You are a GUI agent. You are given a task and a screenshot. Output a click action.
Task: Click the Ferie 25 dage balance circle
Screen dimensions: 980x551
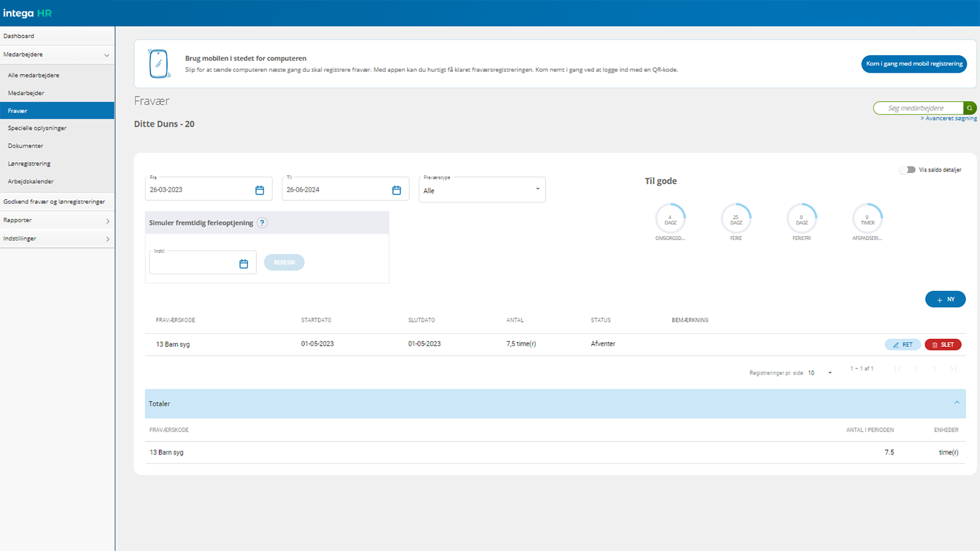click(736, 219)
